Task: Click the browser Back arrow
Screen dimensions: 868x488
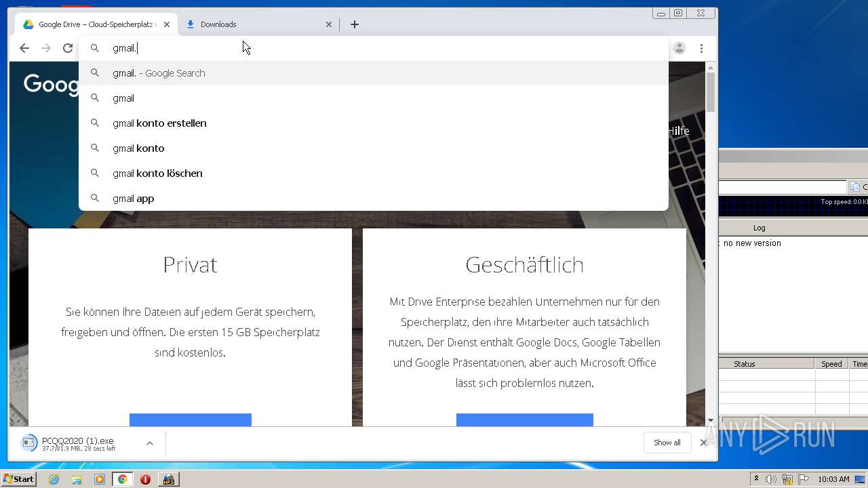Action: [x=24, y=48]
